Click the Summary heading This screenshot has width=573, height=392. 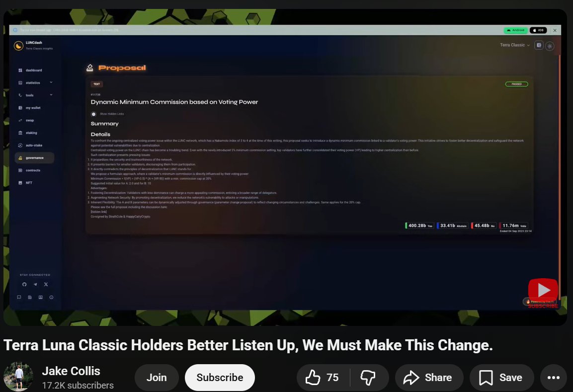(104, 124)
